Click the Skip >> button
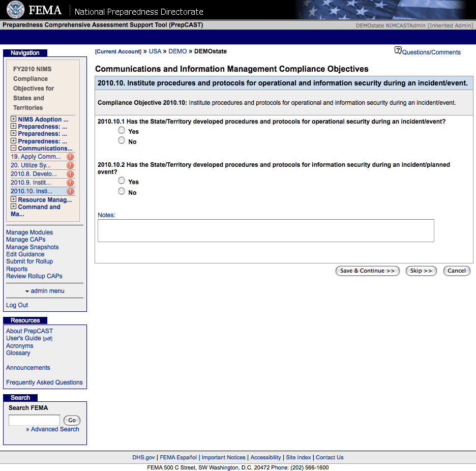 click(x=421, y=271)
